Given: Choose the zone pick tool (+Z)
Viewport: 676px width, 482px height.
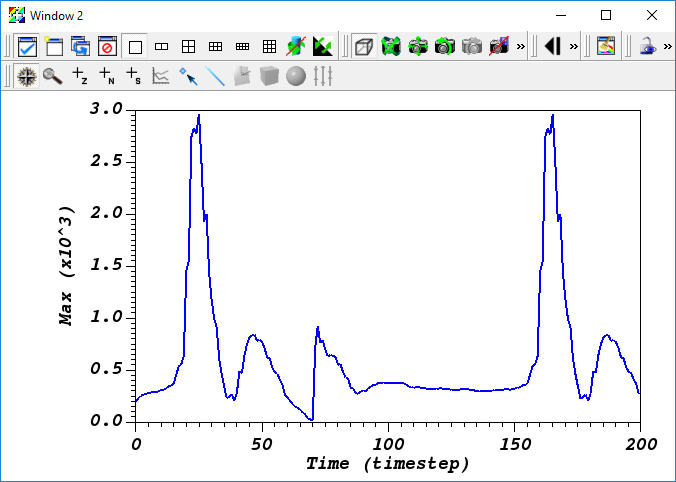Looking at the screenshot, I should click(x=80, y=76).
